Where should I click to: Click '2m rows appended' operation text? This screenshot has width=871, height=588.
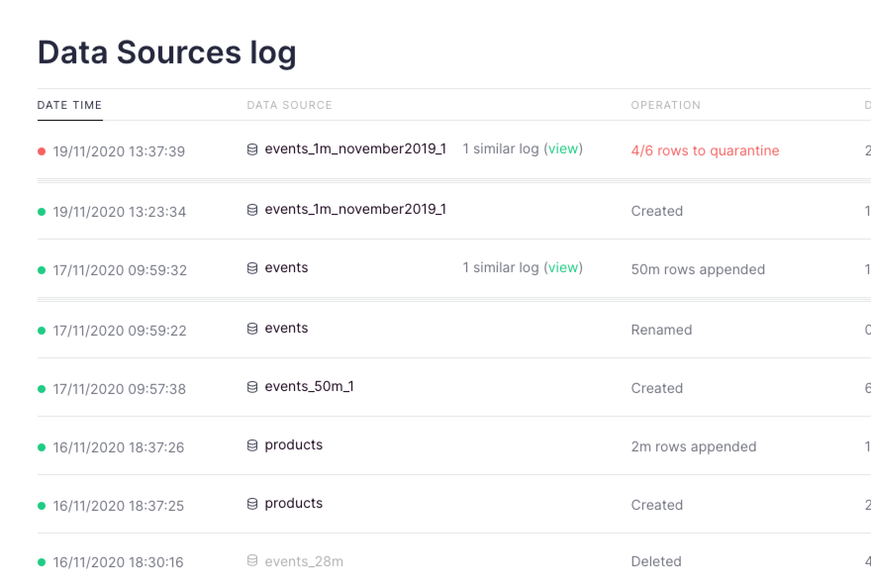[693, 447]
